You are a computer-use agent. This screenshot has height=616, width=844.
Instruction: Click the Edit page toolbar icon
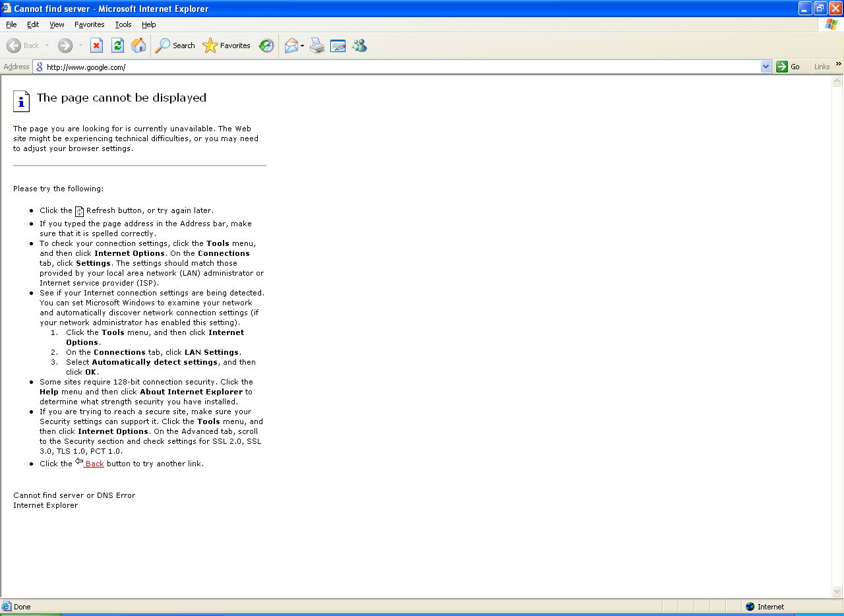pyautogui.click(x=338, y=46)
